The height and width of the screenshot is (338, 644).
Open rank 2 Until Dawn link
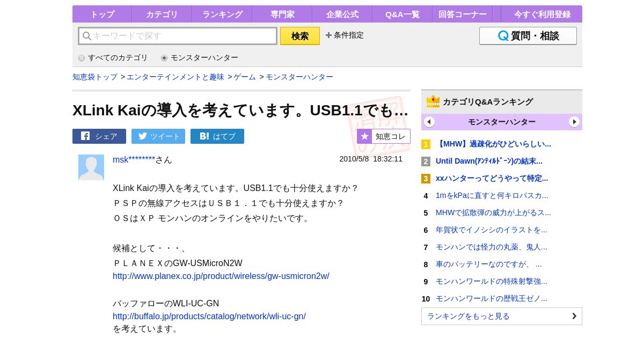(x=489, y=161)
